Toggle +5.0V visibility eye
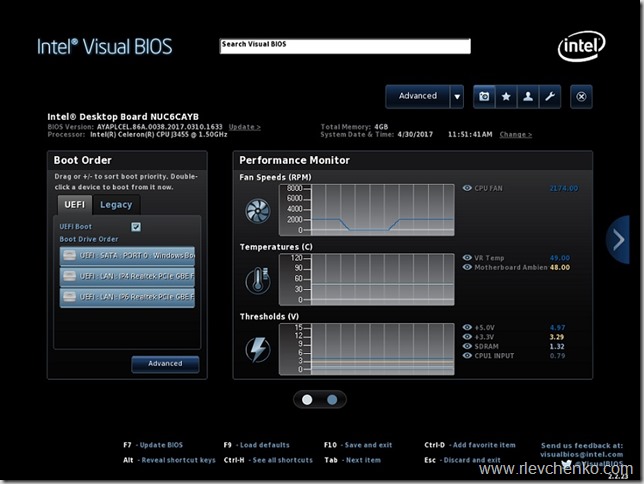 point(467,327)
